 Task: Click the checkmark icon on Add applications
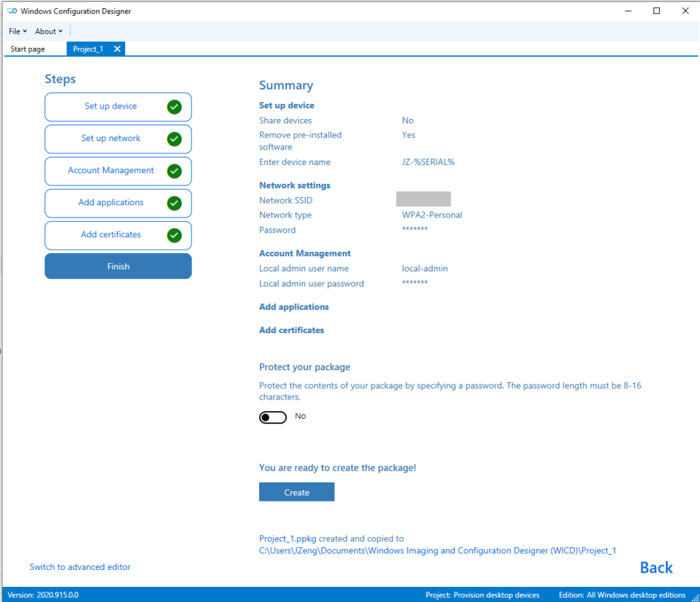point(174,203)
